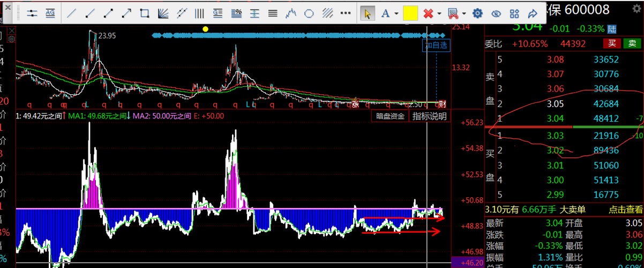Click the 23.95 peak price label
Image resolution: width=644 pixels, height=268 pixels.
[107, 36]
